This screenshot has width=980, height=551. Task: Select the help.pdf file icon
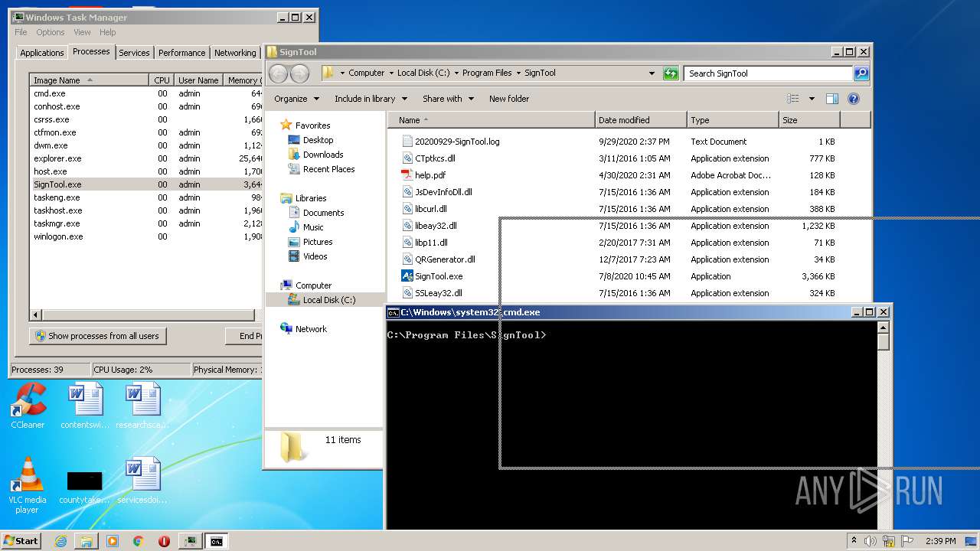coord(407,175)
